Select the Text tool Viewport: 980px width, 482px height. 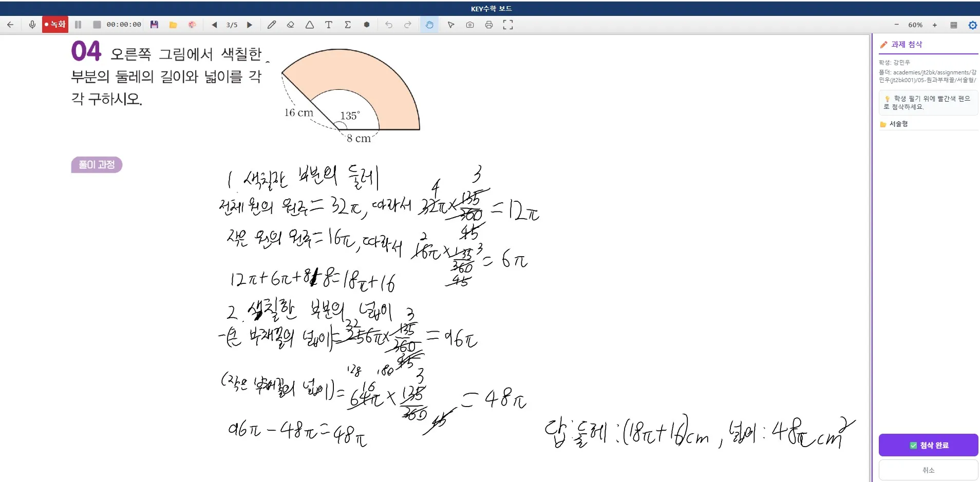pyautogui.click(x=329, y=25)
